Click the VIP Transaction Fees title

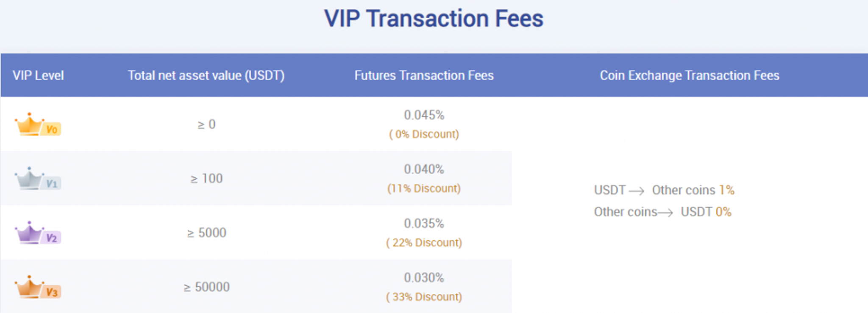click(x=434, y=19)
